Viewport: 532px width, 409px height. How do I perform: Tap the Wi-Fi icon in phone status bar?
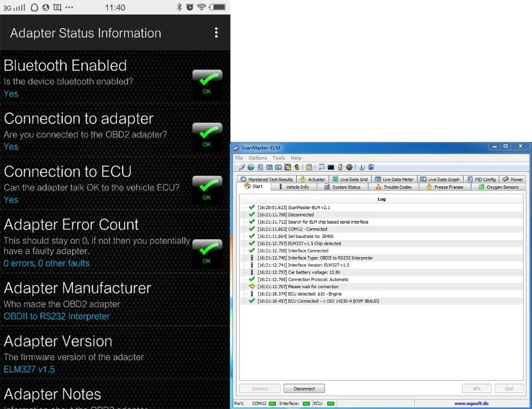tap(202, 7)
